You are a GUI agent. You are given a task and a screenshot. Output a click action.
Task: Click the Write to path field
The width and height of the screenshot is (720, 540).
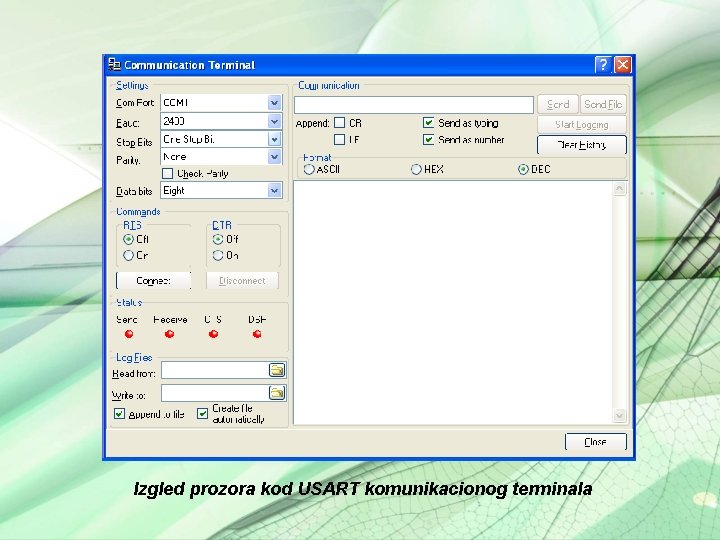214,393
